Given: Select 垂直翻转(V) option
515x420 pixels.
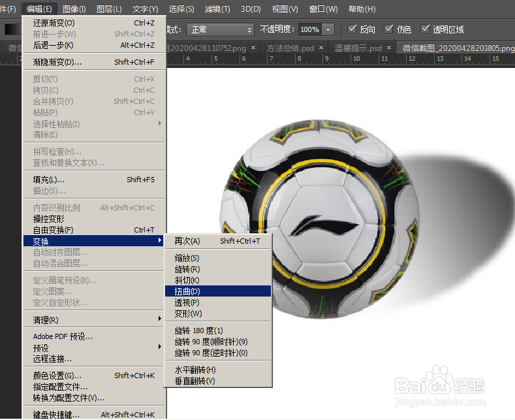Looking at the screenshot, I should coord(218,381).
